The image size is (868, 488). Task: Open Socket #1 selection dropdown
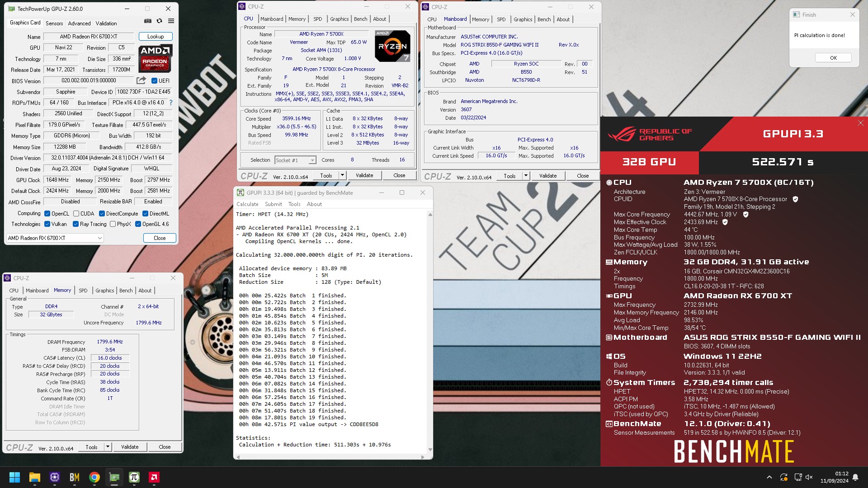tap(295, 160)
